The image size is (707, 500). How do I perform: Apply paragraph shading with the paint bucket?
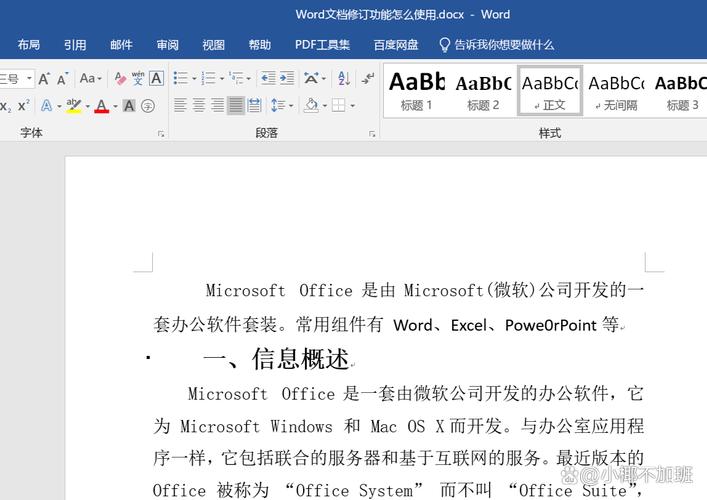(x=311, y=106)
